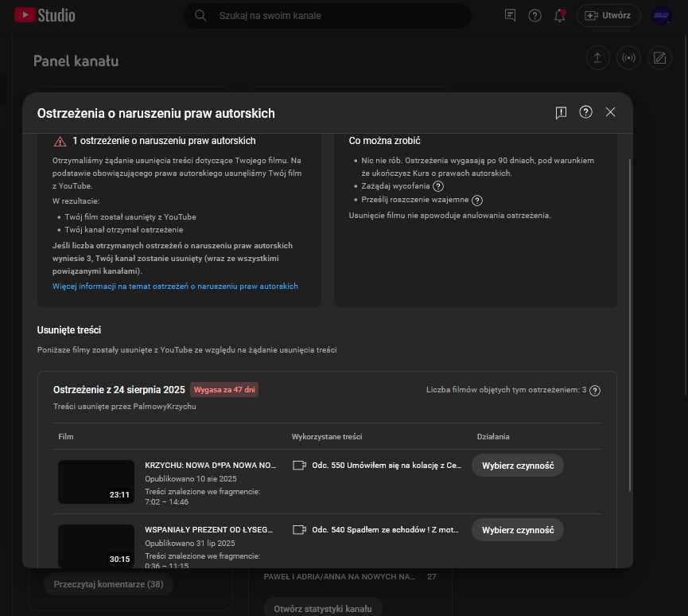Click the dialog's vertical scrollbar
The height and width of the screenshot is (616, 688).
630,318
